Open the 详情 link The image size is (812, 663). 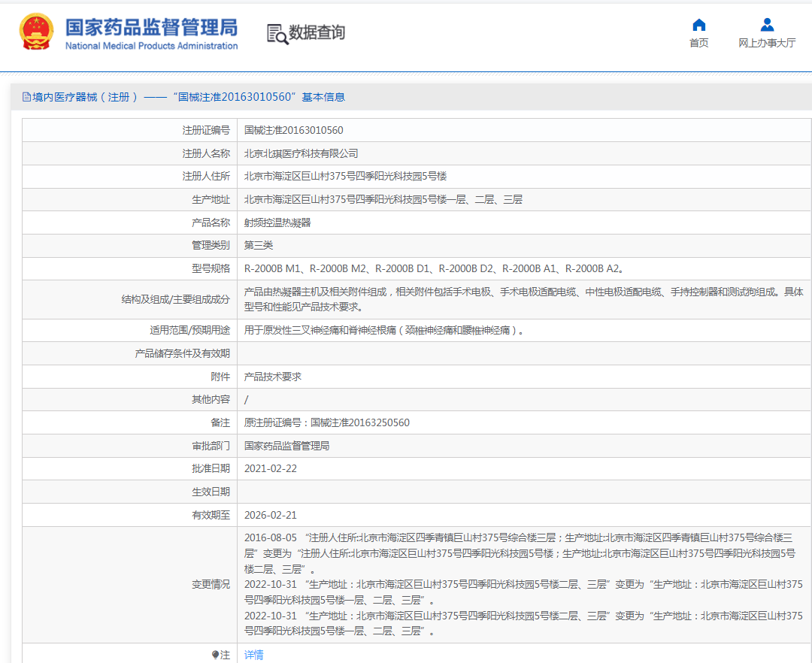pyautogui.click(x=254, y=655)
